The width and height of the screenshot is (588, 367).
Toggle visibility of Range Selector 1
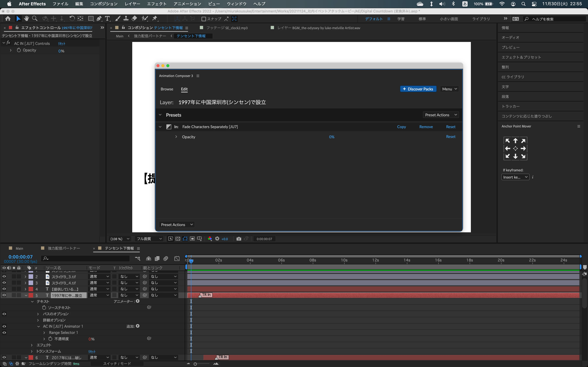(x=4, y=333)
